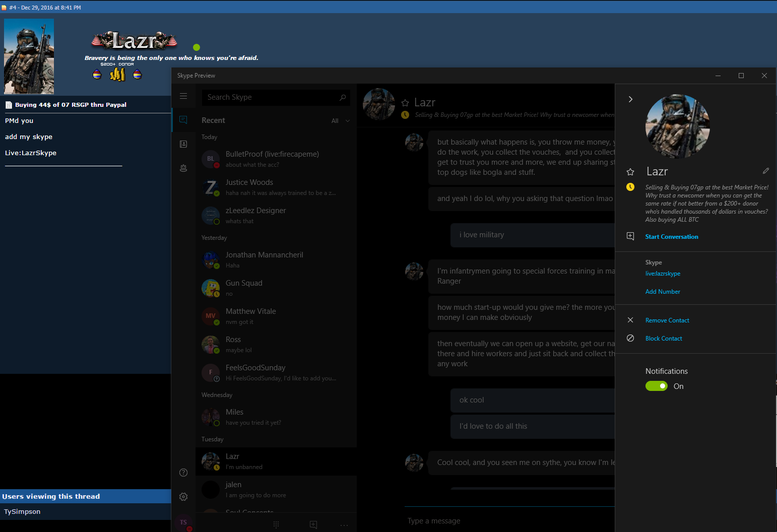Open the Miles conversation
Viewport: 777px width, 532px height.
[x=276, y=417]
